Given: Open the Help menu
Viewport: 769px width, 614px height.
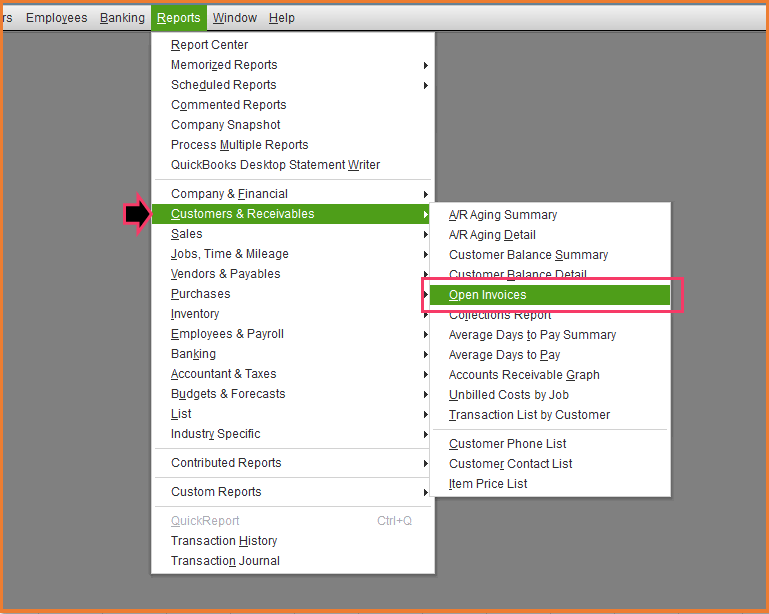Looking at the screenshot, I should pyautogui.click(x=282, y=18).
